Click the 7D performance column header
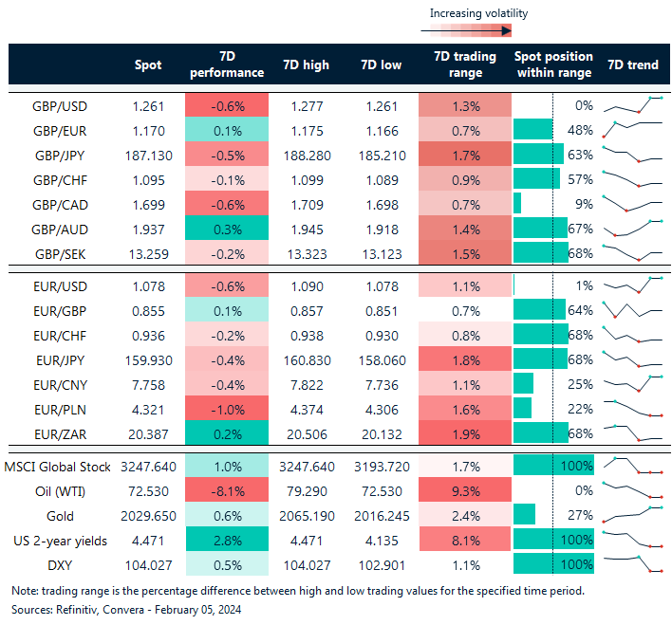The width and height of the screenshot is (672, 625). click(x=227, y=65)
